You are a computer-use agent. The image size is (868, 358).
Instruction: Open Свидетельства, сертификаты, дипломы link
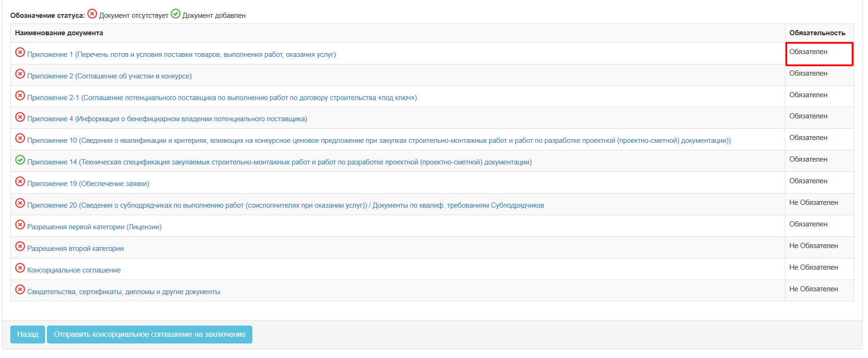pyautogui.click(x=124, y=292)
